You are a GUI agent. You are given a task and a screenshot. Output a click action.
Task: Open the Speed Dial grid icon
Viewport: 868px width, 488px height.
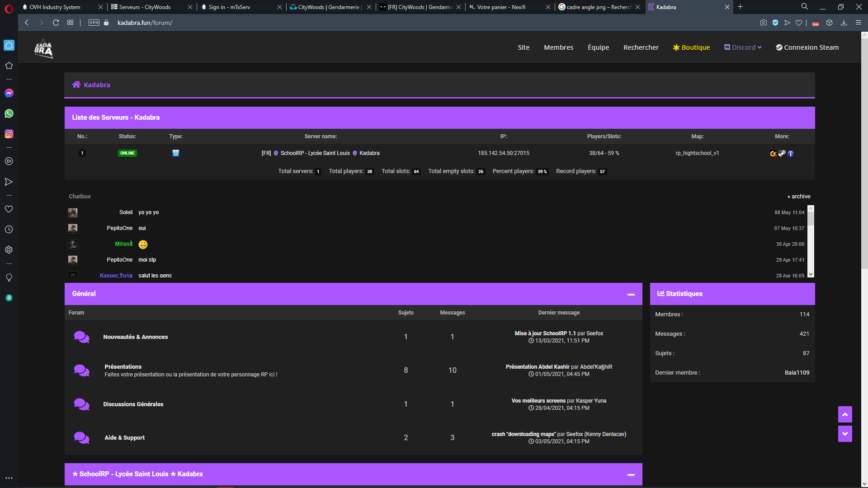pos(70,23)
